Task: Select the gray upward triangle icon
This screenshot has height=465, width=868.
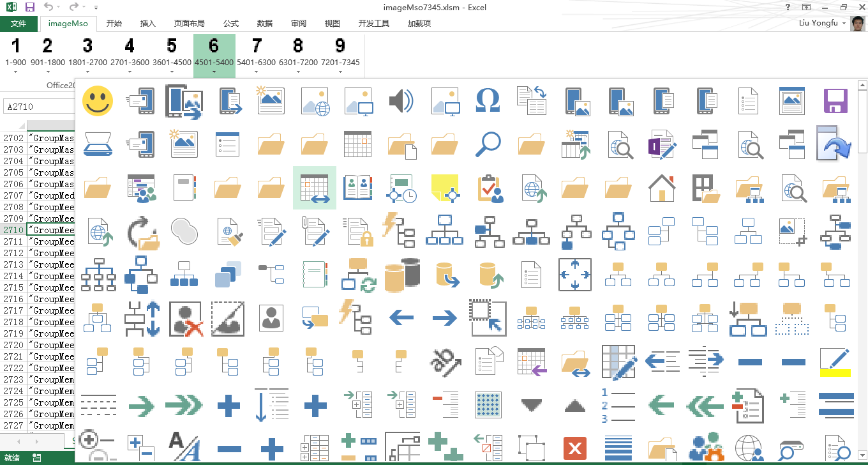Action: coord(575,405)
